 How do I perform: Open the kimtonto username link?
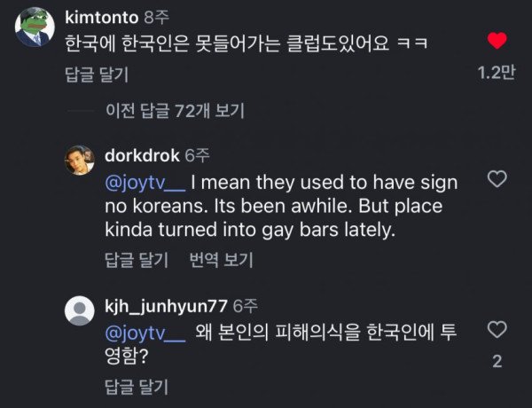tap(102, 17)
